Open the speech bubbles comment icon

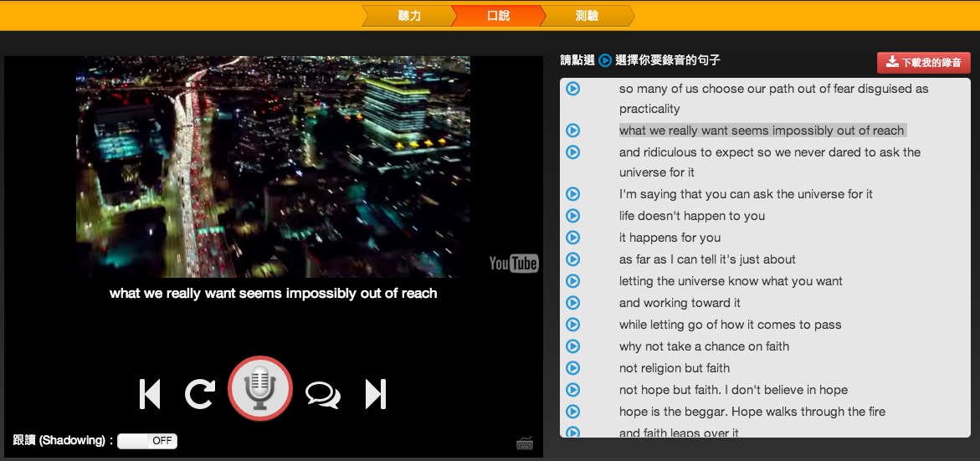322,394
